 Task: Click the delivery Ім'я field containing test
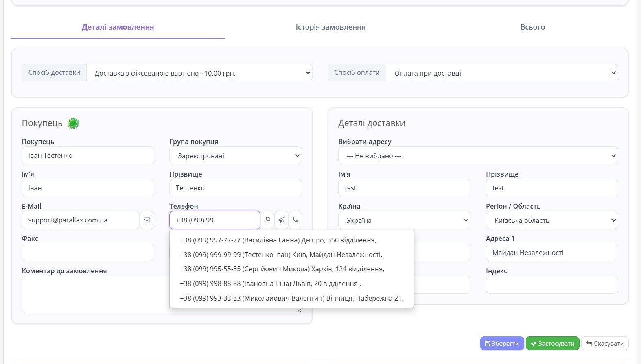point(404,188)
